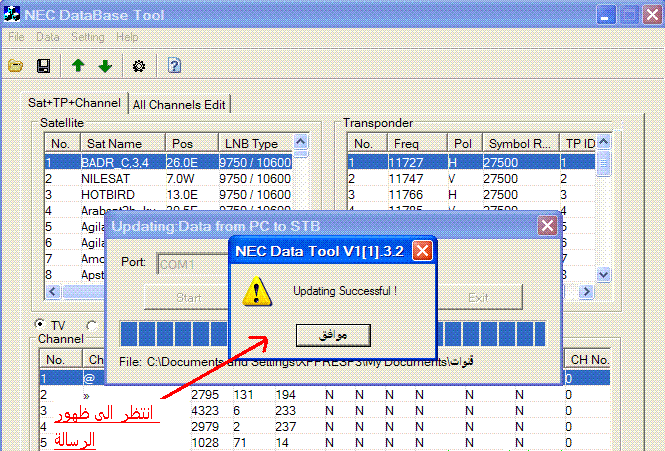Click the Pos column header in Satellite

(x=192, y=144)
